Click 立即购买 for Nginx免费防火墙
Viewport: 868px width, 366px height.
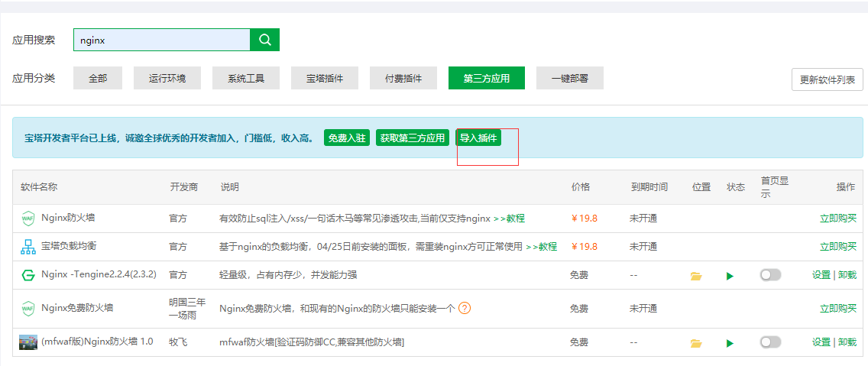(838, 309)
